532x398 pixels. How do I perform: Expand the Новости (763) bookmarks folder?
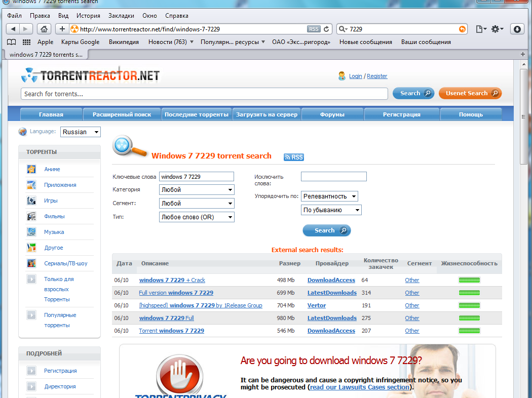coord(171,42)
